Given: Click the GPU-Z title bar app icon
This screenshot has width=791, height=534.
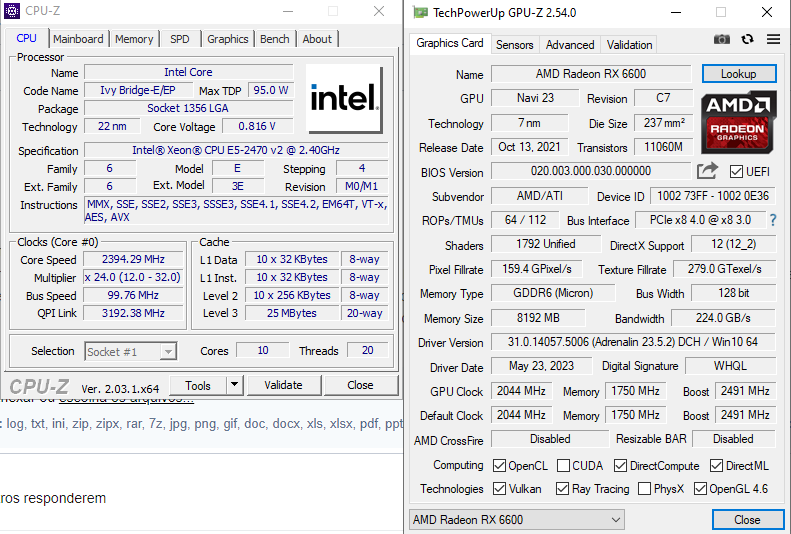Looking at the screenshot, I should coord(420,12).
